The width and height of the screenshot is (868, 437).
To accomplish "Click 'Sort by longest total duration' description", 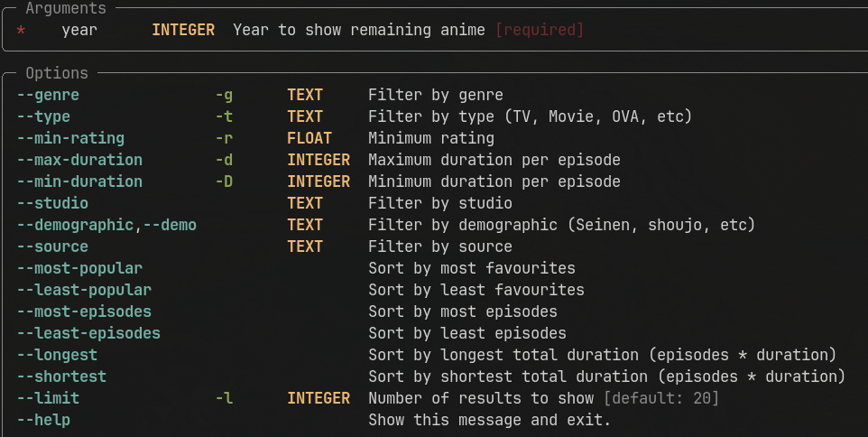I will pos(603,355).
